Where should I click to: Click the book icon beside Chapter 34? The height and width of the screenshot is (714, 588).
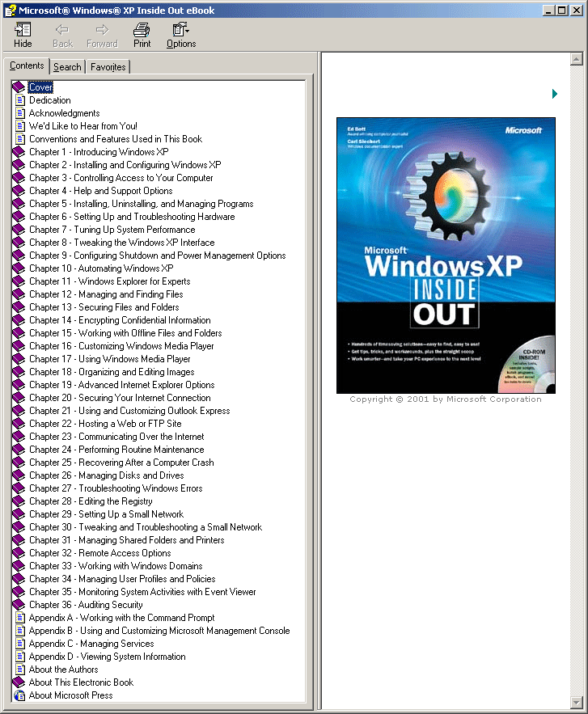click(x=19, y=578)
